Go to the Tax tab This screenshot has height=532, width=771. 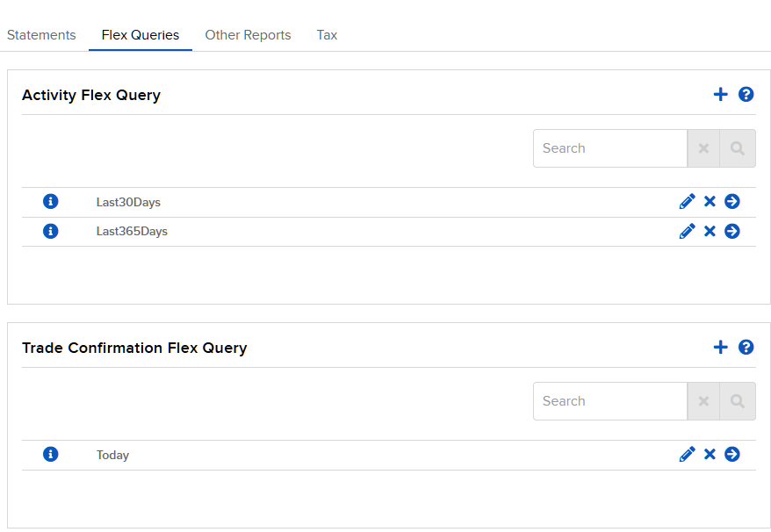pos(327,35)
